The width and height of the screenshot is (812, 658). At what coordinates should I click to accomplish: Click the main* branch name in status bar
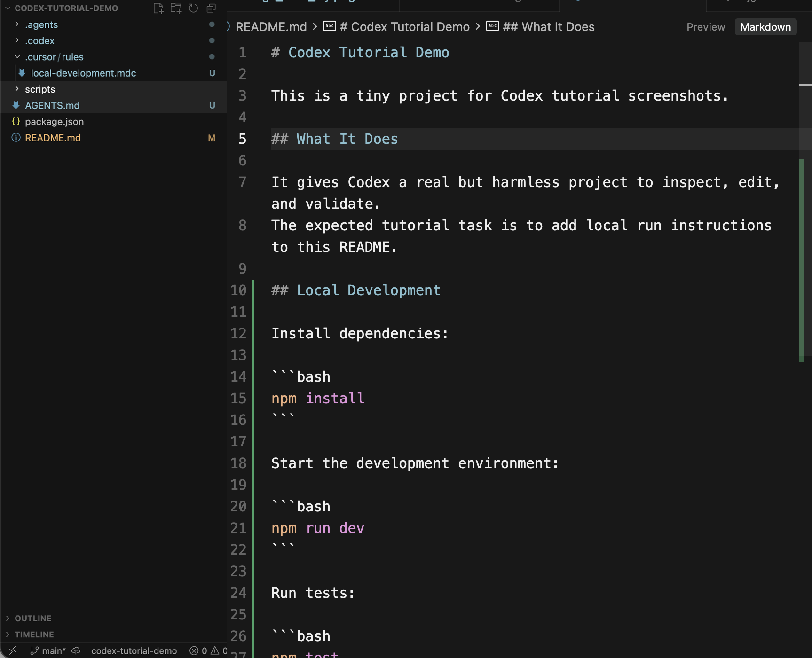pos(54,650)
